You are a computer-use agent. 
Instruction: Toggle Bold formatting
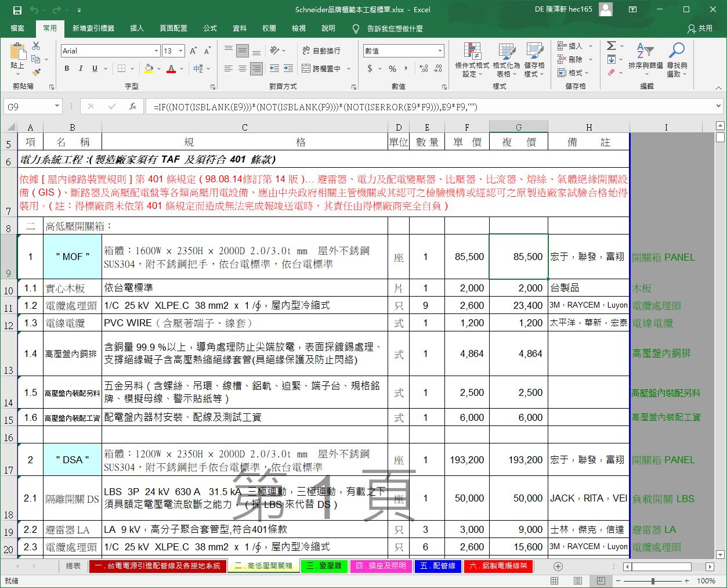[66, 68]
